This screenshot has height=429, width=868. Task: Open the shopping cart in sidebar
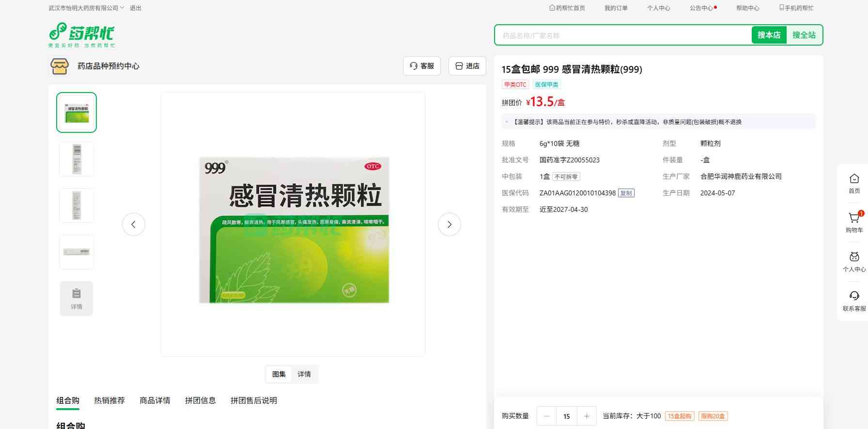(x=854, y=222)
